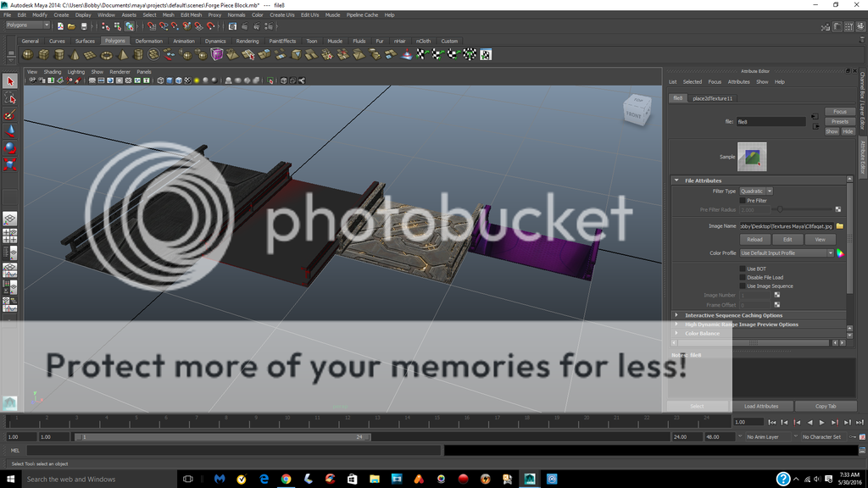Activate the Scale tool in the toolbox
Image resolution: width=868 pixels, height=488 pixels.
click(10, 164)
